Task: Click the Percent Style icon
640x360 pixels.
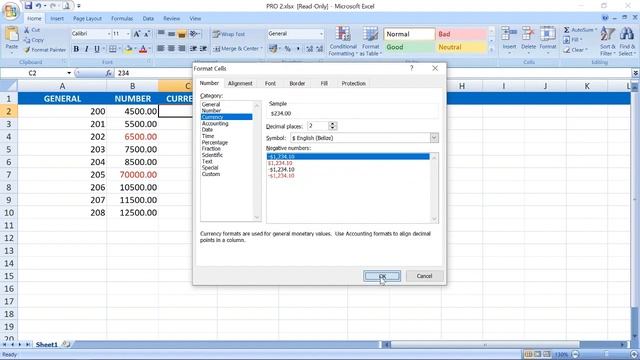Action: 288,49
